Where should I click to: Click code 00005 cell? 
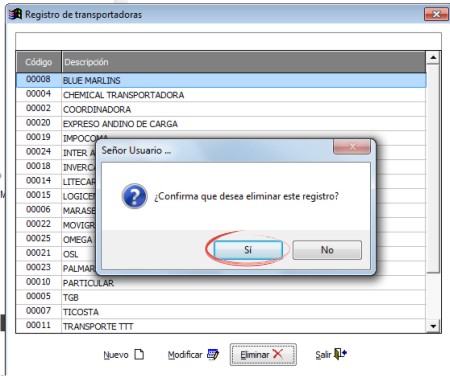pyautogui.click(x=39, y=296)
